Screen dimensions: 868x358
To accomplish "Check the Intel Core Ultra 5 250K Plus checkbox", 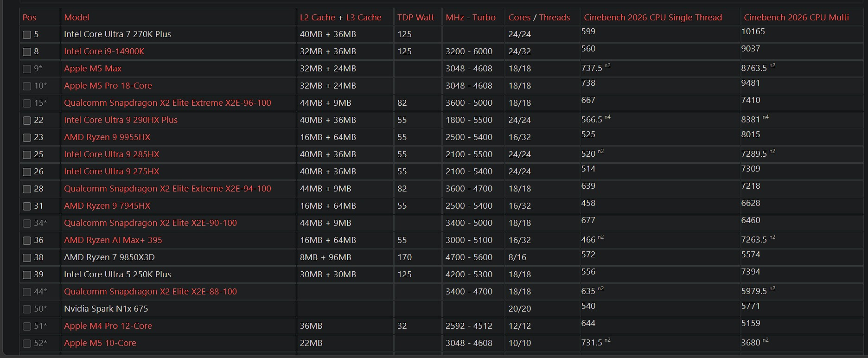I will click(27, 275).
